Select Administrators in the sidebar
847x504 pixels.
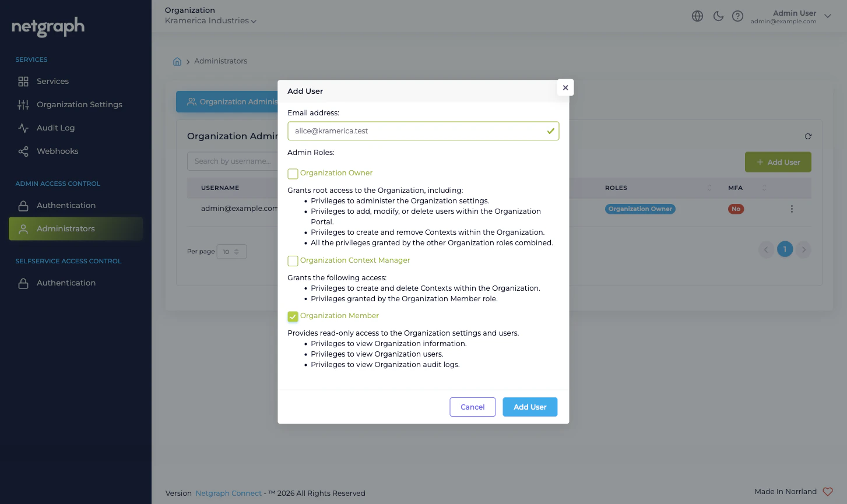click(66, 228)
